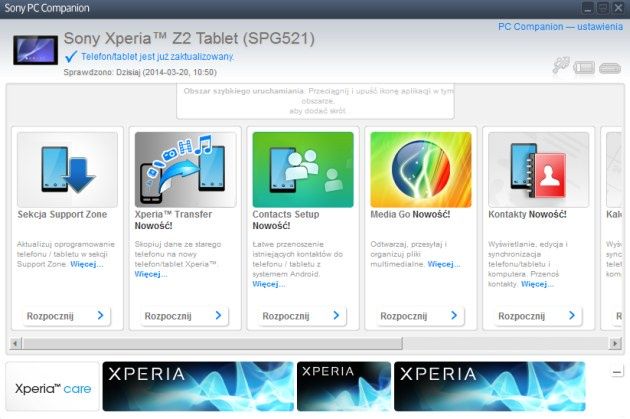
Task: Open Więcej link under Xperia Transfer
Action: pyautogui.click(x=151, y=274)
